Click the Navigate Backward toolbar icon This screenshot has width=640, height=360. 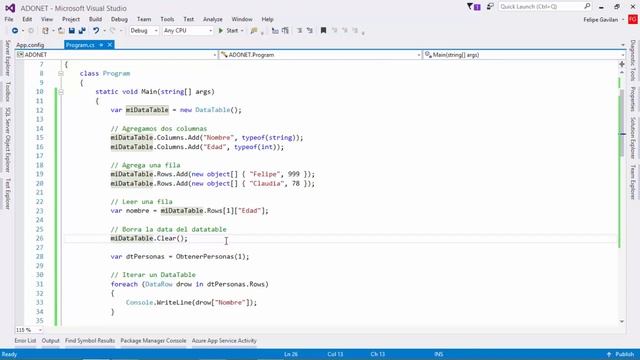tap(15, 31)
